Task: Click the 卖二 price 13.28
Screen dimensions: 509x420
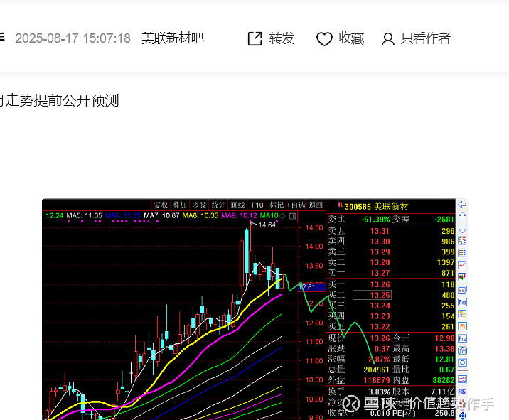Action: (380, 262)
